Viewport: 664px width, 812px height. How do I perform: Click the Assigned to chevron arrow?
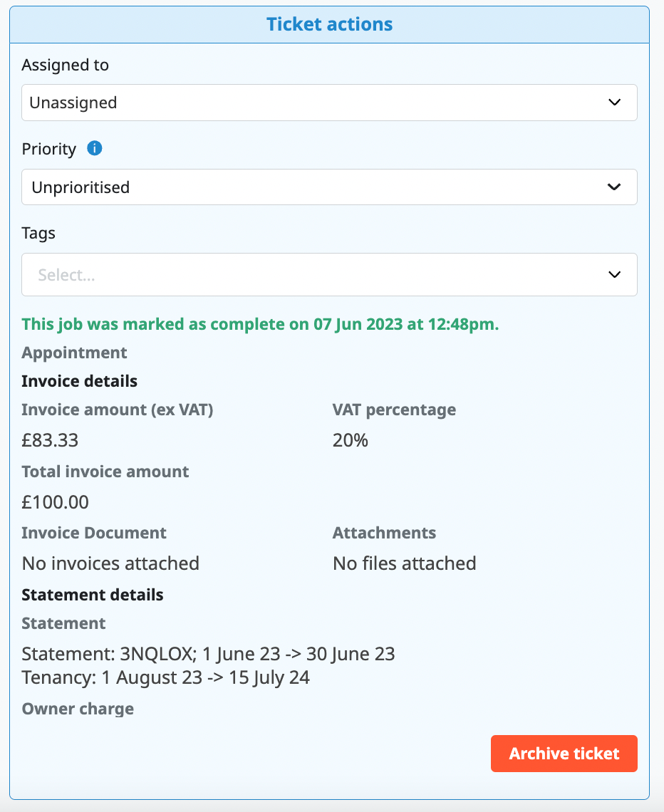pos(615,103)
